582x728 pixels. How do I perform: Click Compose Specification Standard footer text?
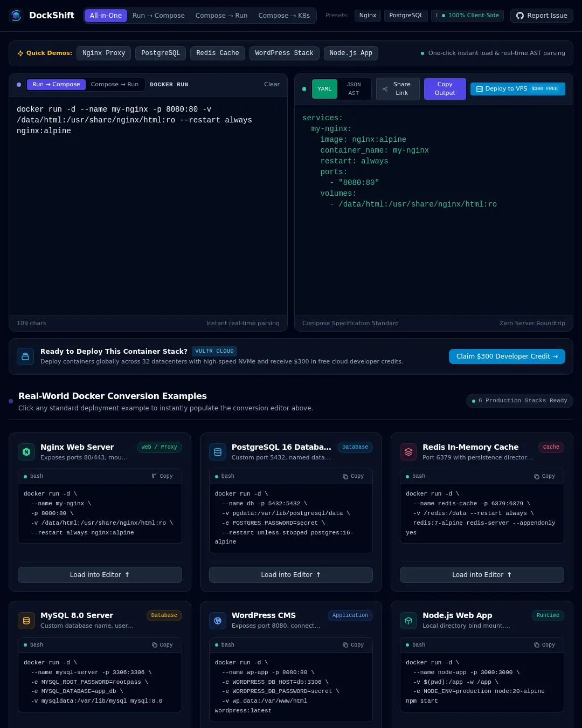click(350, 324)
